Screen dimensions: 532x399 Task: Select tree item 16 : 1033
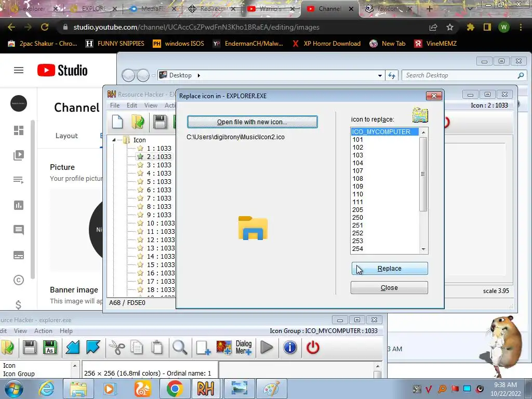click(x=161, y=273)
